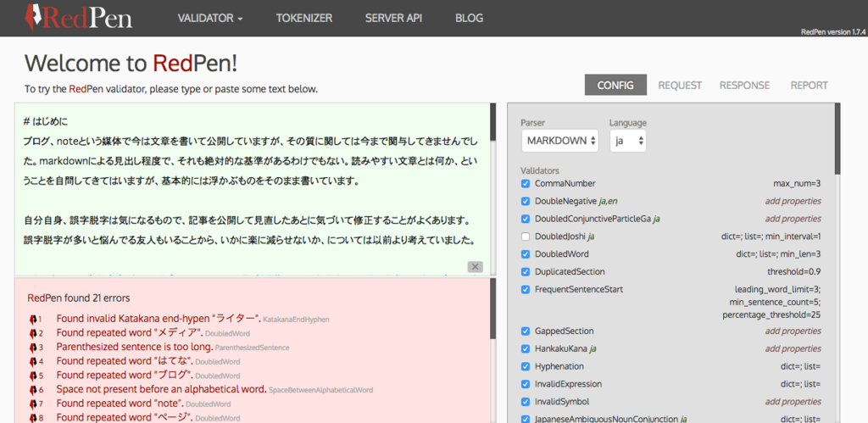Edit CommaNumber max_num=3 property
This screenshot has width=868, height=423.
pos(797,183)
